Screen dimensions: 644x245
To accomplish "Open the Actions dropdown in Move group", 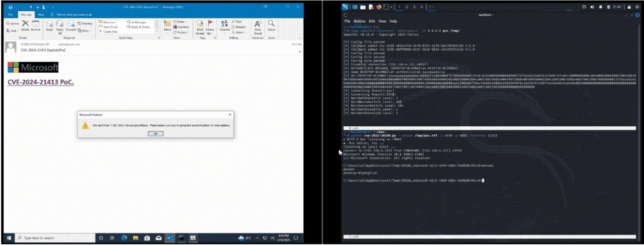I will click(181, 33).
